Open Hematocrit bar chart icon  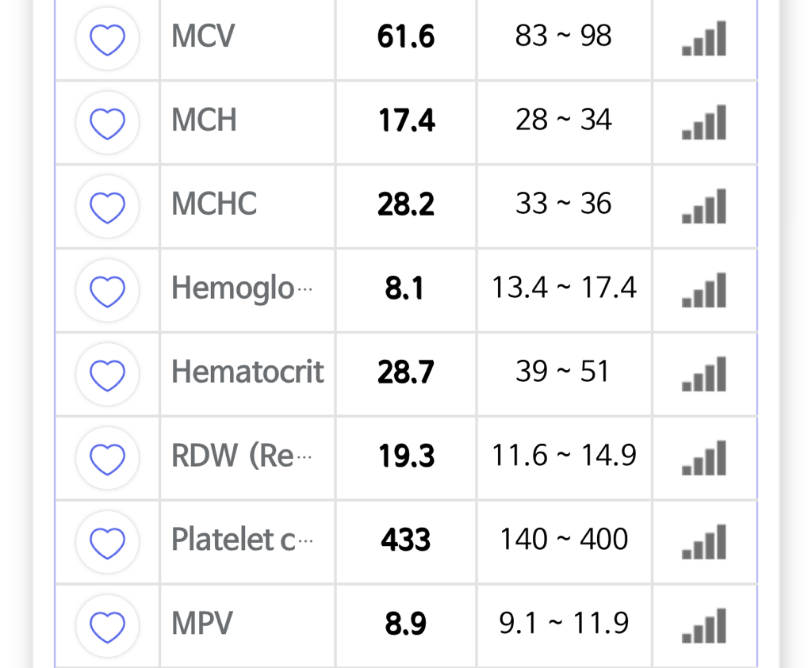[x=704, y=375]
